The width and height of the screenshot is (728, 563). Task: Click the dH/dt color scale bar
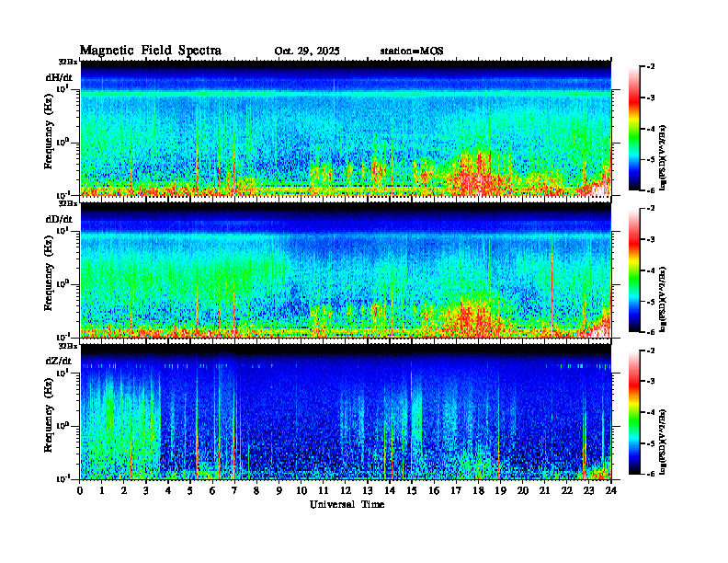(x=634, y=129)
